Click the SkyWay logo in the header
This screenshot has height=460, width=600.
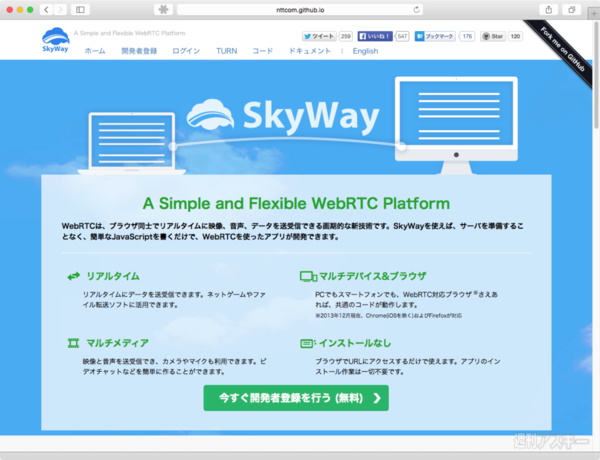55,39
